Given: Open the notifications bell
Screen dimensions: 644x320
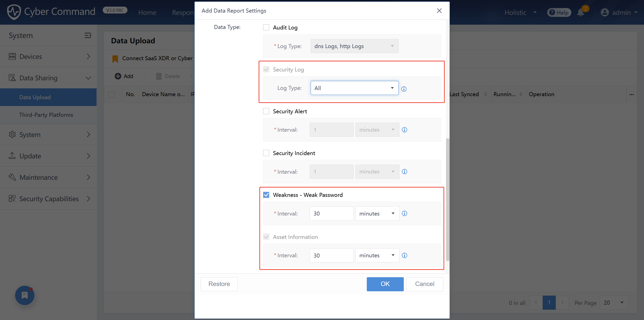Looking at the screenshot, I should tap(581, 12).
